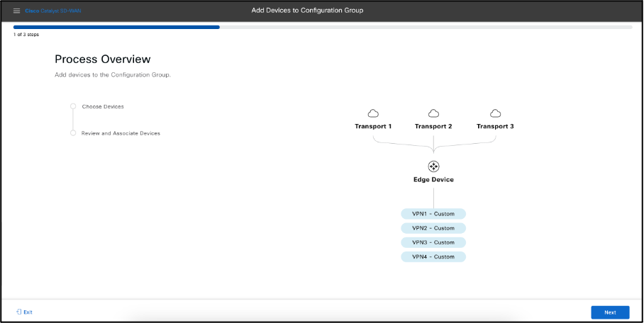Open the hamburger navigation menu

click(17, 11)
